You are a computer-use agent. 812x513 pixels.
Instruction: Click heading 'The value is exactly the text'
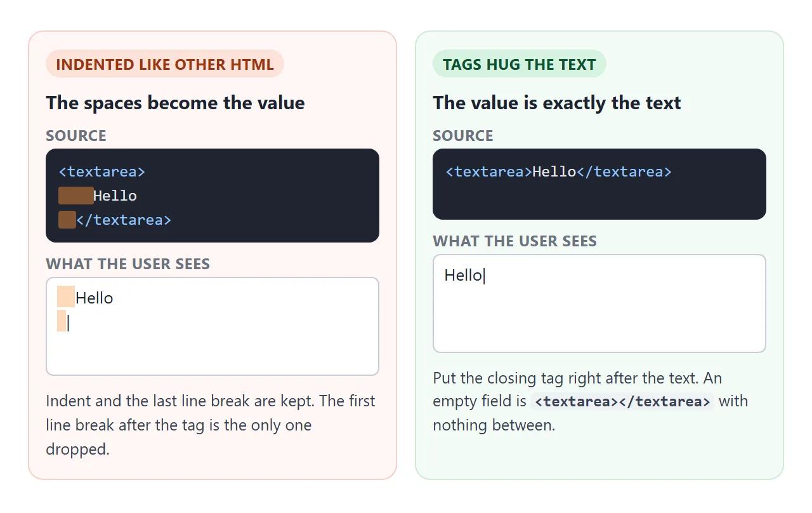[557, 103]
